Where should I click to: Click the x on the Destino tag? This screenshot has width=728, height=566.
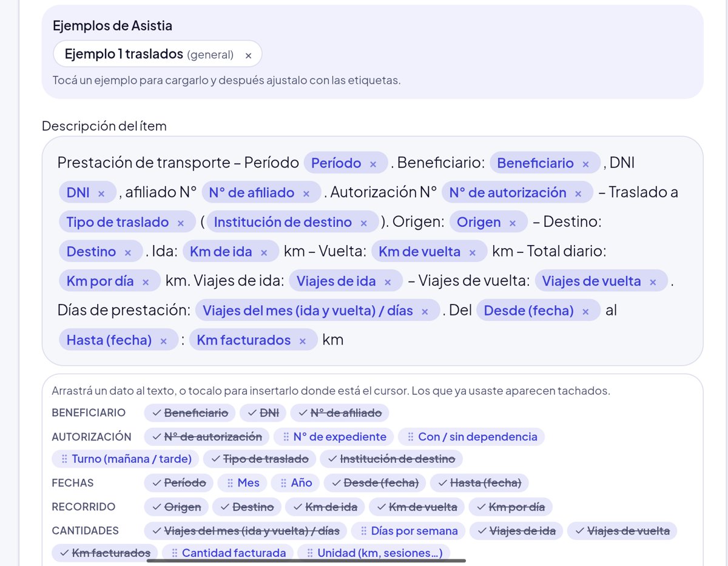pos(128,252)
